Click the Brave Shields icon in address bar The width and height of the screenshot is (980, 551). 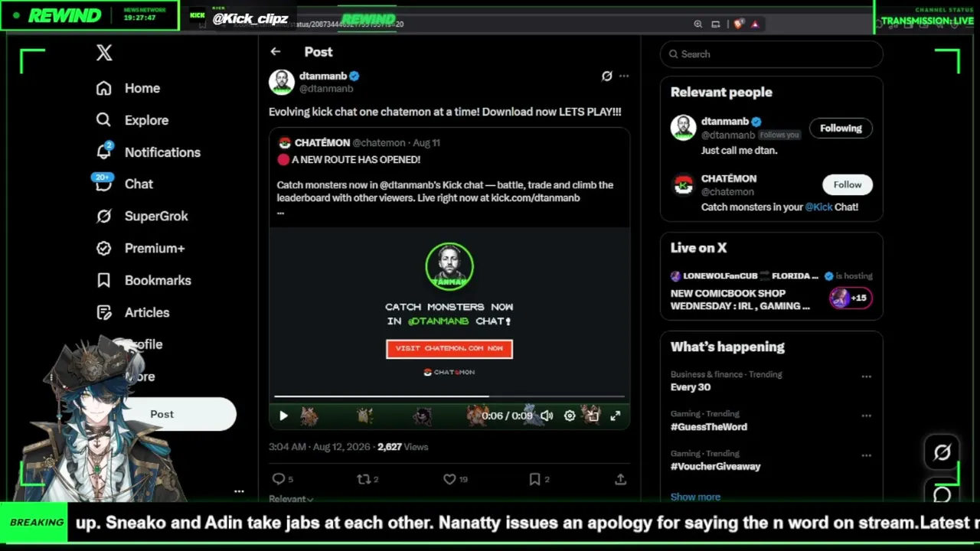(738, 24)
